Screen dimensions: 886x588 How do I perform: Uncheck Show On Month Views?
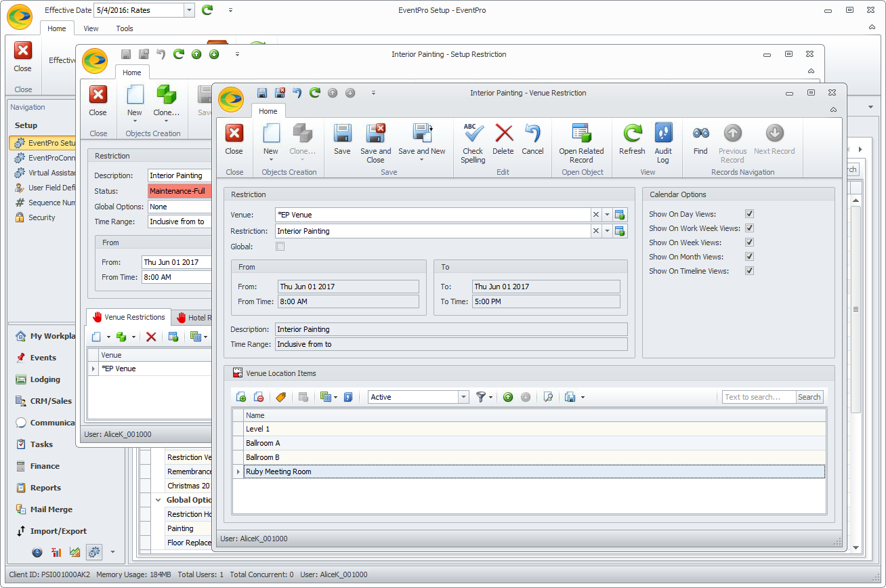coord(749,257)
